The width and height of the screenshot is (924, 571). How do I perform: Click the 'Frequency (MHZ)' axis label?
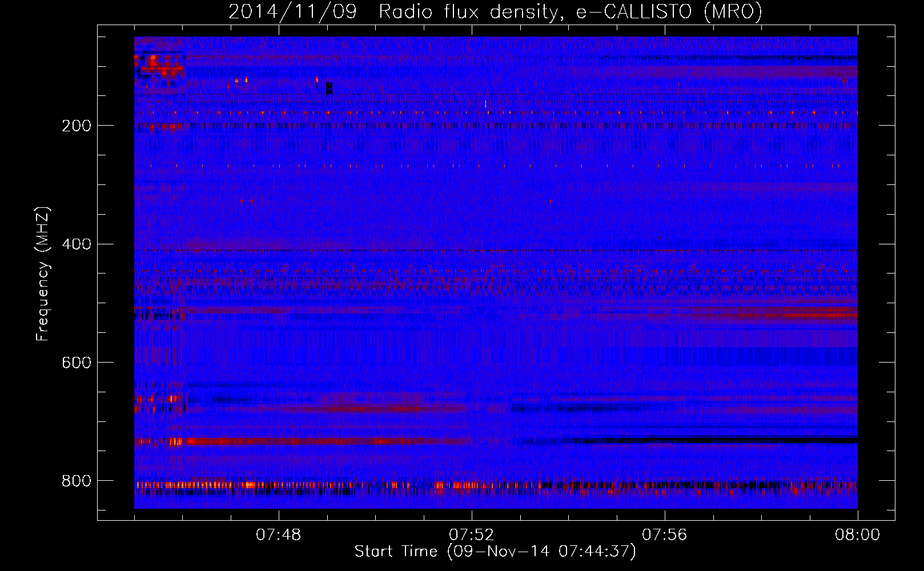(43, 274)
